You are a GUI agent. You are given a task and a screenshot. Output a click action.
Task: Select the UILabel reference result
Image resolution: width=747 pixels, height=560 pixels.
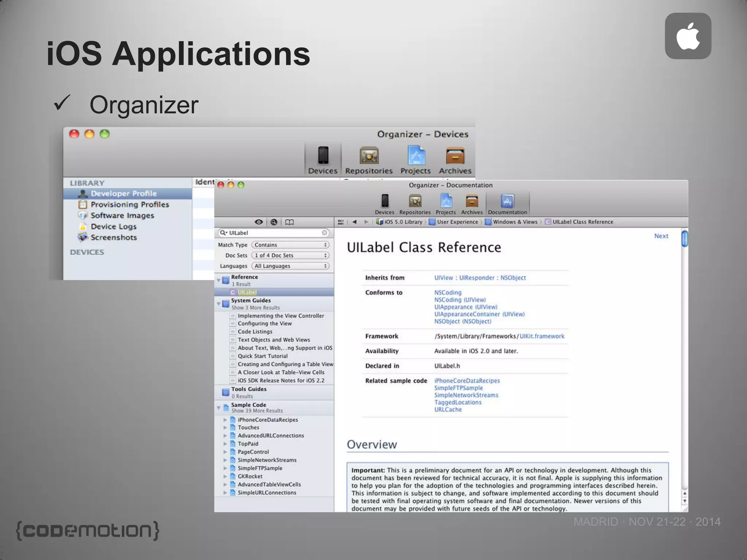(274, 292)
